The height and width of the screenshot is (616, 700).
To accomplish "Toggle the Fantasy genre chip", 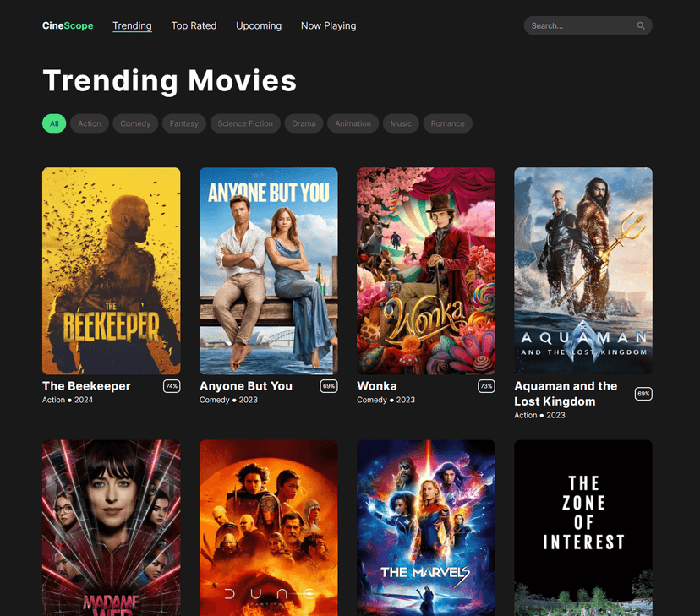I will tap(184, 123).
